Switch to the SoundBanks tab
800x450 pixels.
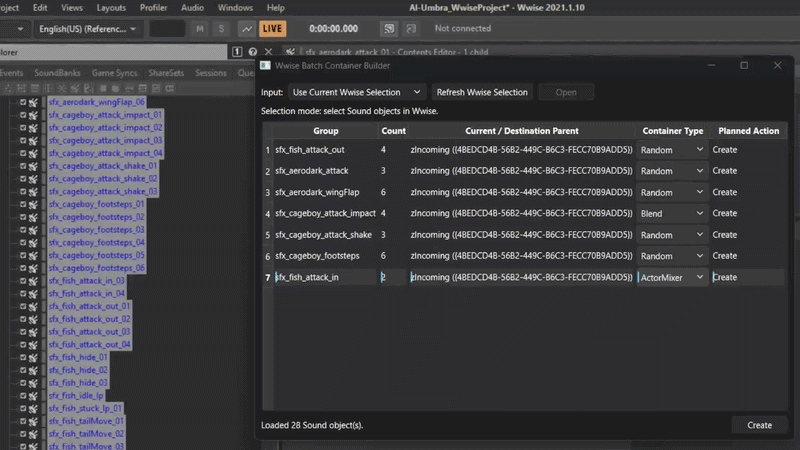(57, 73)
